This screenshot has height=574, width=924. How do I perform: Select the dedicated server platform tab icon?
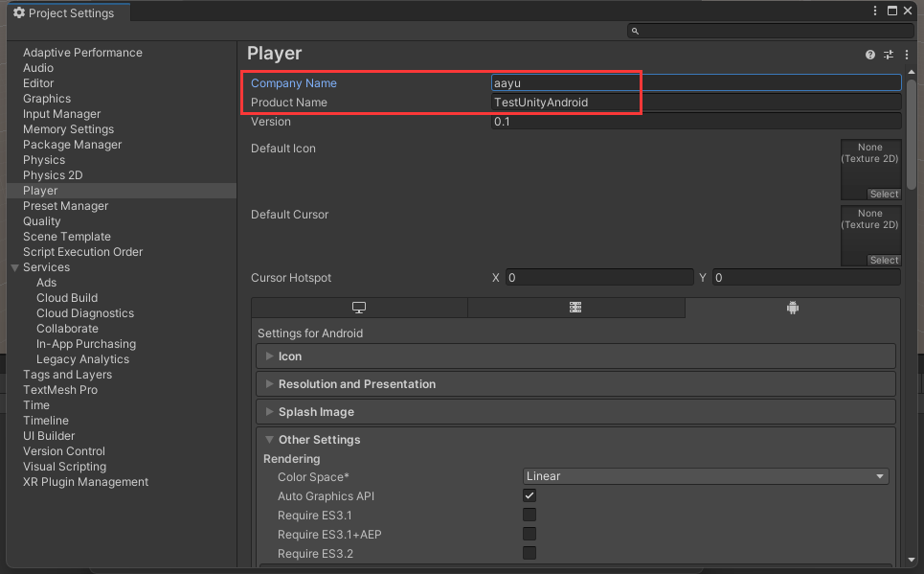click(575, 308)
